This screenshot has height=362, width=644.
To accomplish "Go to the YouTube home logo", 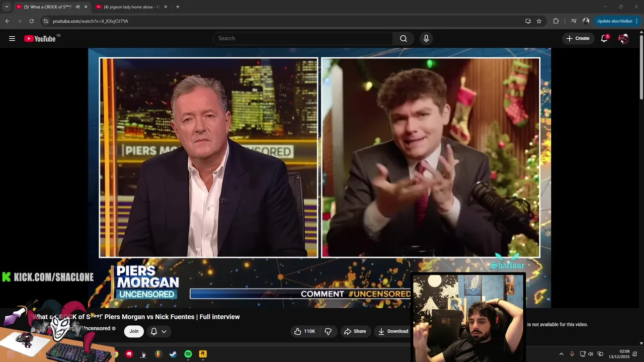I will click(x=40, y=39).
